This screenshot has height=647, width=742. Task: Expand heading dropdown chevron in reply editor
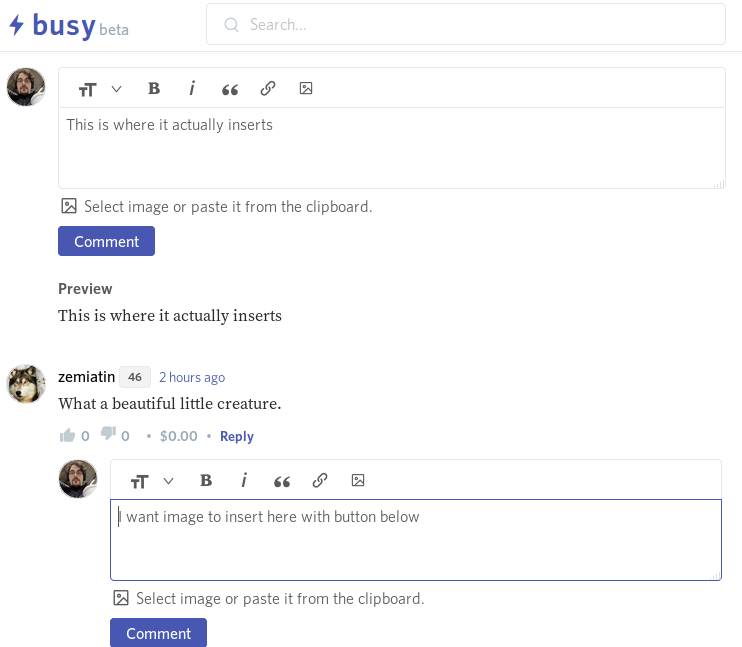coord(168,481)
